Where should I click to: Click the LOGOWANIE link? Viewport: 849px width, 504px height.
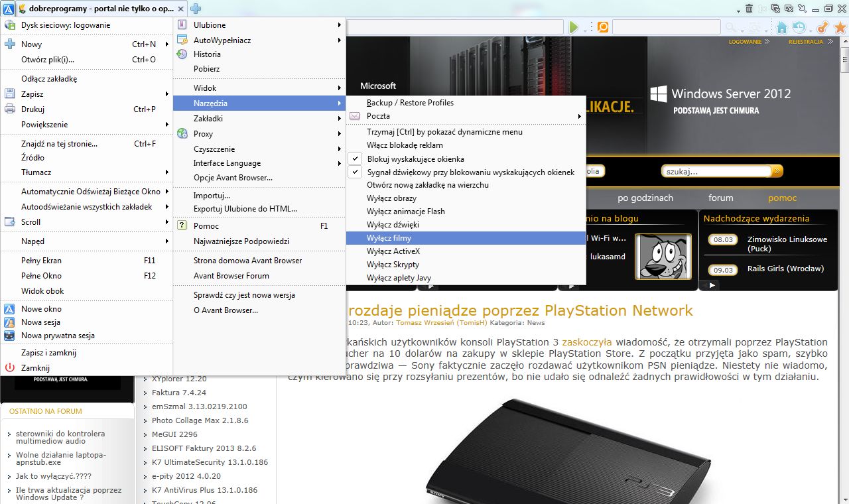[x=745, y=42]
